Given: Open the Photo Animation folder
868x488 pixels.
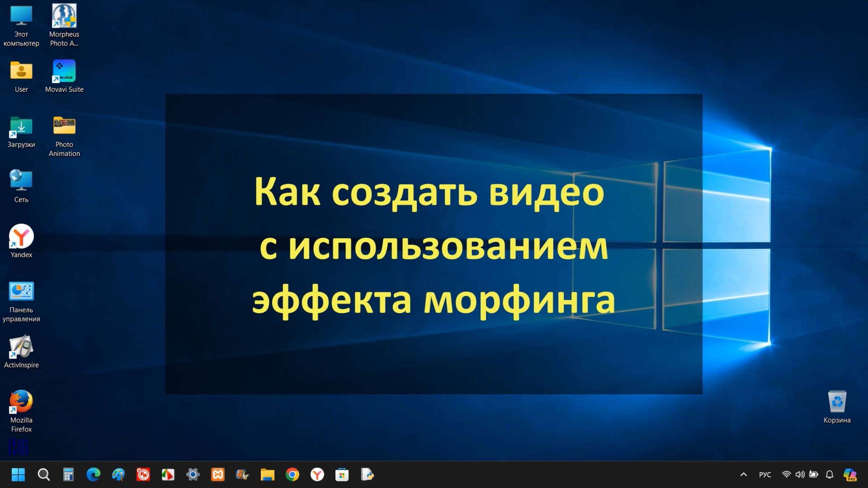Looking at the screenshot, I should (x=64, y=126).
